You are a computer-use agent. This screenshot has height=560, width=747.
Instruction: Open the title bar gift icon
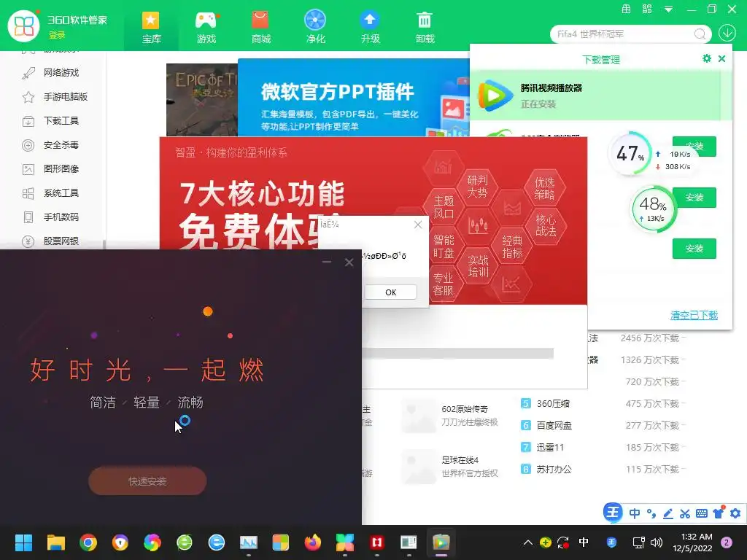pyautogui.click(x=626, y=9)
